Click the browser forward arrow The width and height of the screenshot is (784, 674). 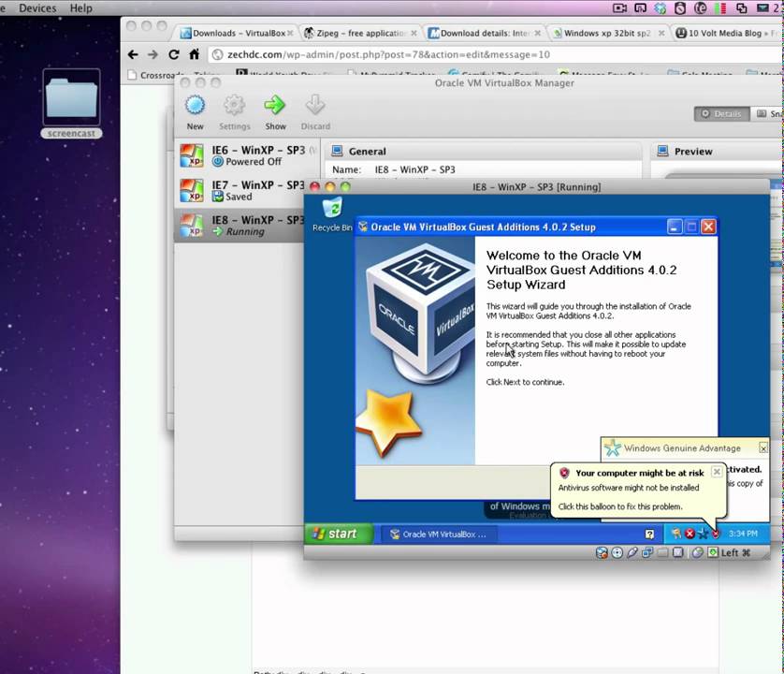(153, 54)
